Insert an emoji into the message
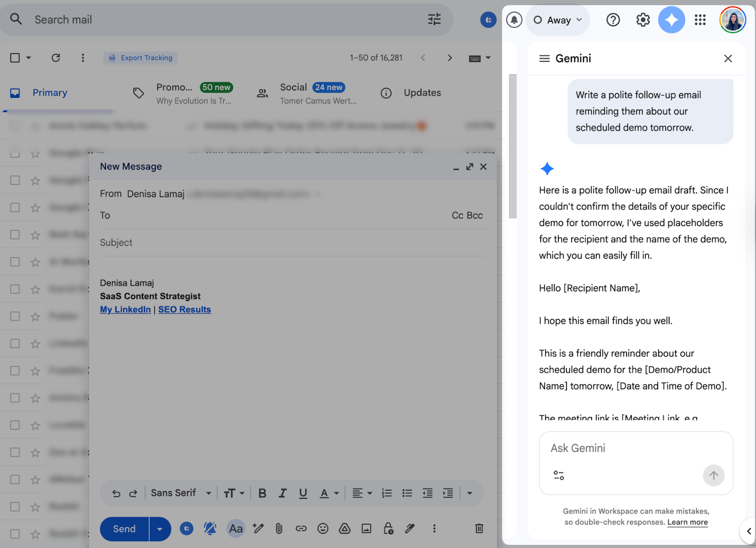756x548 pixels. coord(323,529)
